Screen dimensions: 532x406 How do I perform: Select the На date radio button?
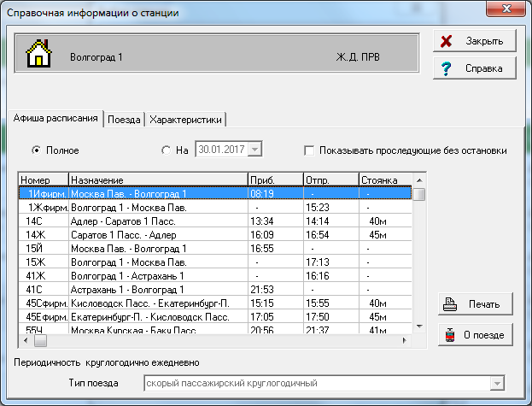[166, 150]
